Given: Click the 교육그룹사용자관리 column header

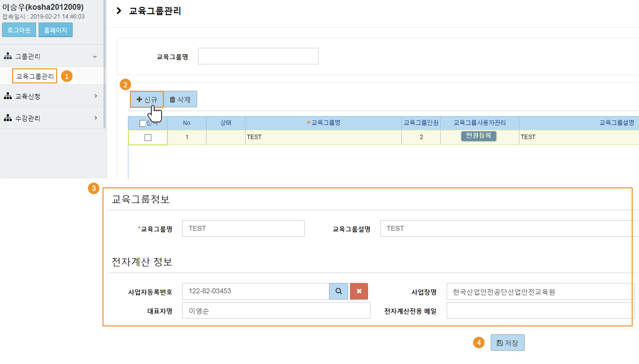Looking at the screenshot, I should coord(479,123).
